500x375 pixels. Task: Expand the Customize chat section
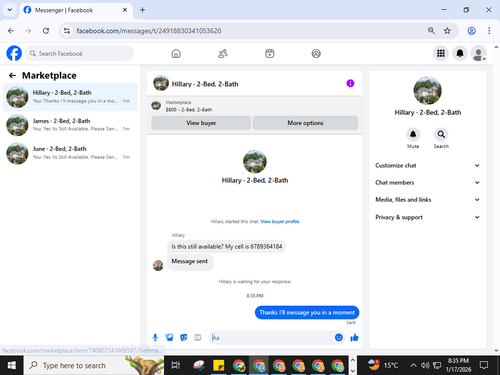[427, 165]
